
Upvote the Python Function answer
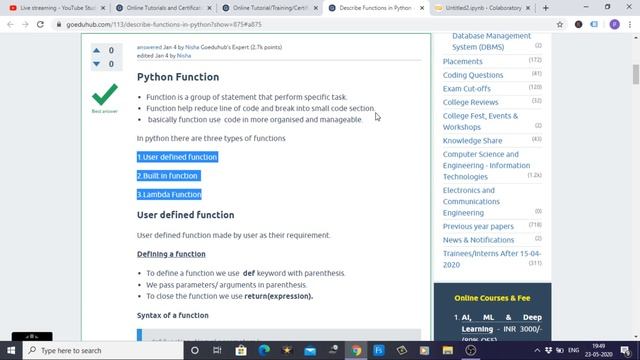point(96,50)
